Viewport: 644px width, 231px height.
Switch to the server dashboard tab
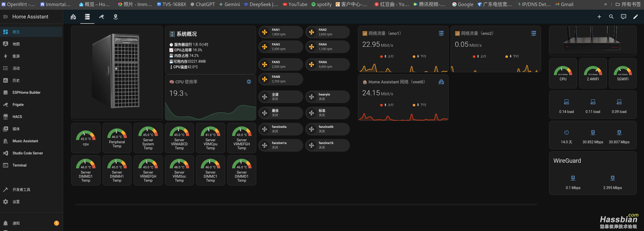point(87,17)
